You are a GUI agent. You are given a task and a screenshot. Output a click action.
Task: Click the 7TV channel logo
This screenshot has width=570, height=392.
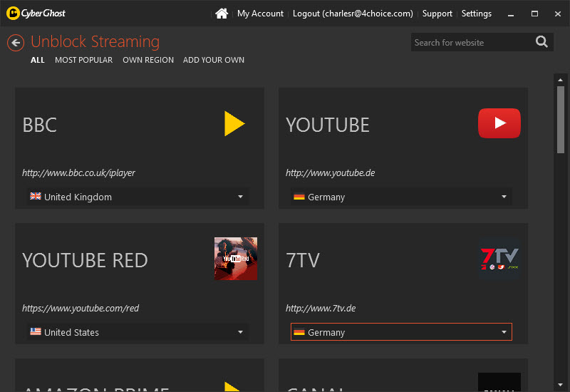pyautogui.click(x=499, y=259)
